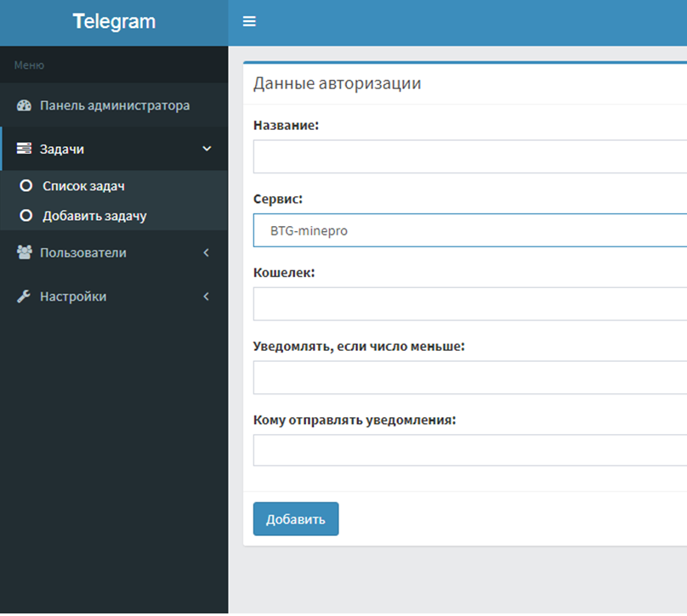Focus the Уведомлять, если число меньше field

pyautogui.click(x=469, y=377)
